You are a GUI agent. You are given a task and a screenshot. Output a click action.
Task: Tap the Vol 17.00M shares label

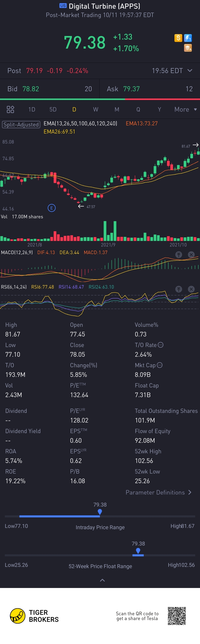pos(22,216)
